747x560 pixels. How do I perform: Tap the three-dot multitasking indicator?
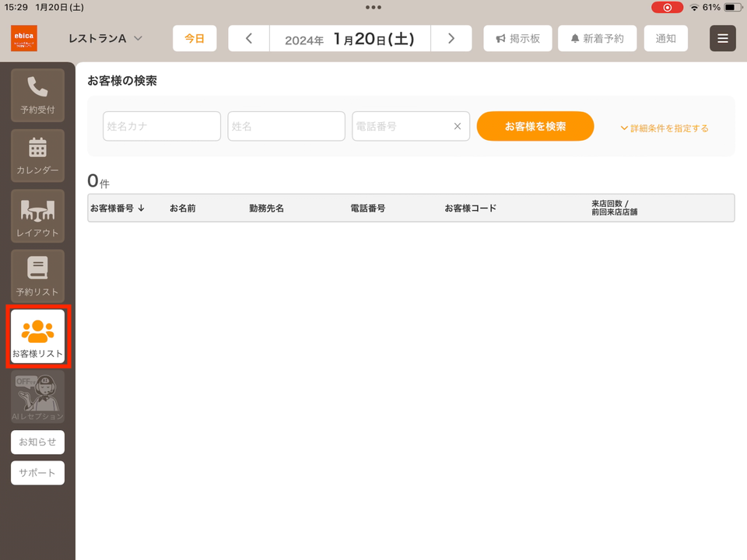click(x=373, y=7)
